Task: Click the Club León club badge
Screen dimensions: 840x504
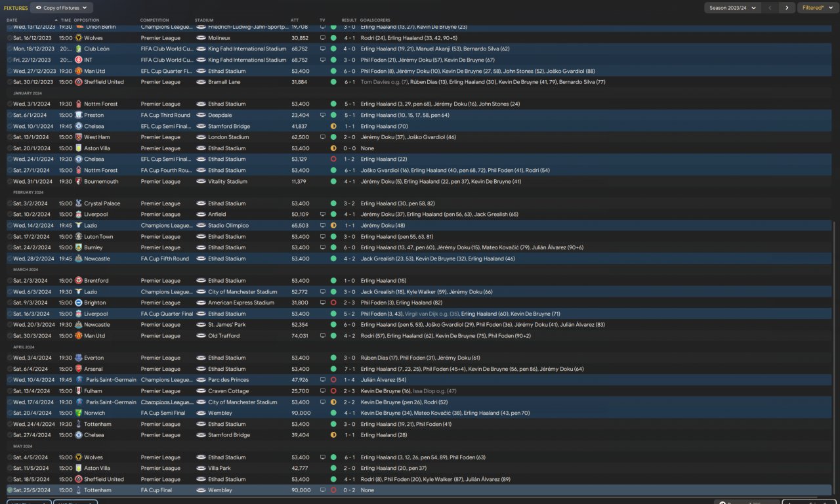Action: tap(78, 49)
